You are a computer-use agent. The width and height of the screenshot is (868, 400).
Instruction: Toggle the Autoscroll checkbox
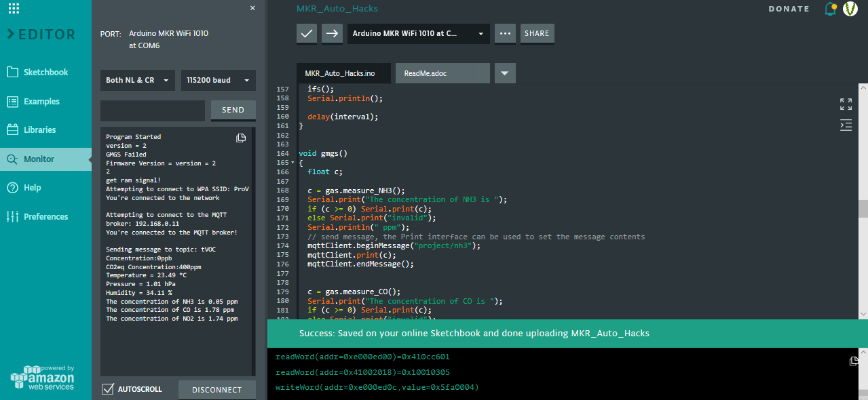[107, 389]
